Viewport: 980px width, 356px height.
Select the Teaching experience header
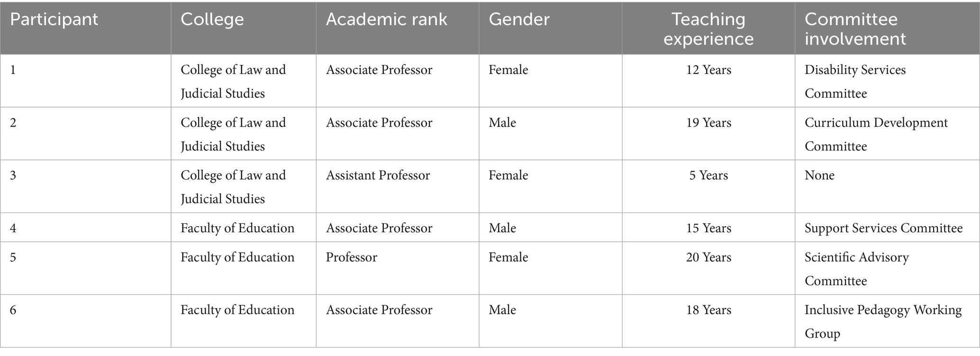[x=708, y=29]
